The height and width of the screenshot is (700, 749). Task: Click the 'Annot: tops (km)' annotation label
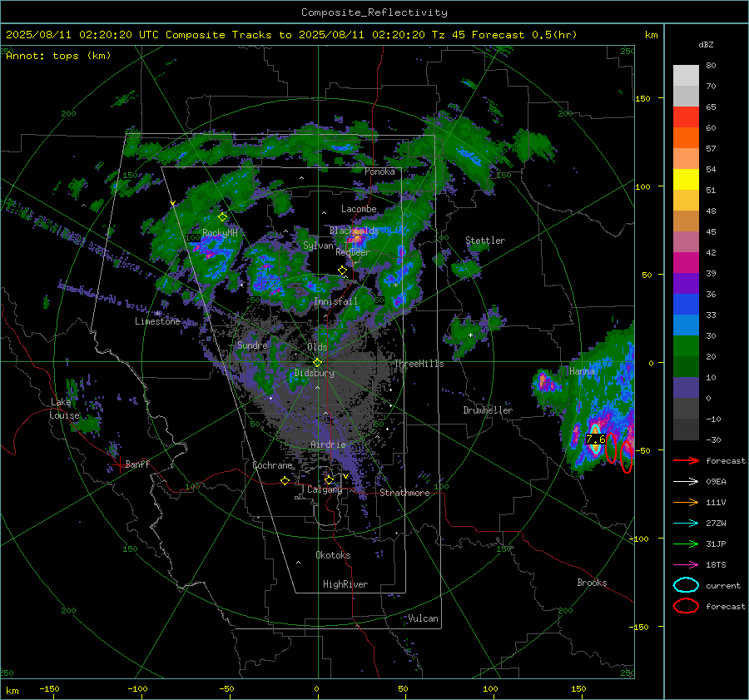coord(58,56)
